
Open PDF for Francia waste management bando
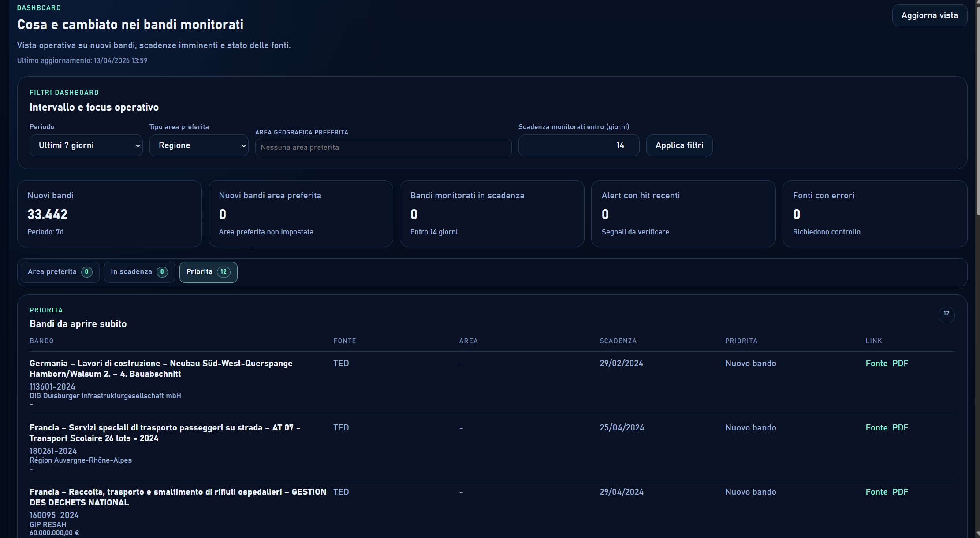click(901, 492)
